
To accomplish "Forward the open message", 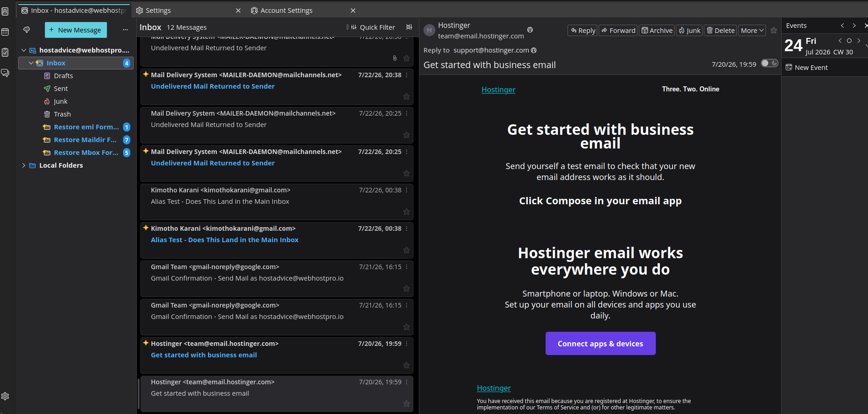I will coord(618,30).
